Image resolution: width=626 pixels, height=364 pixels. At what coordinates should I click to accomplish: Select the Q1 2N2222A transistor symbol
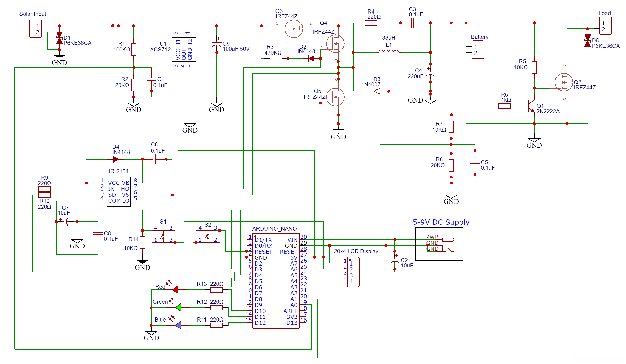point(531,106)
